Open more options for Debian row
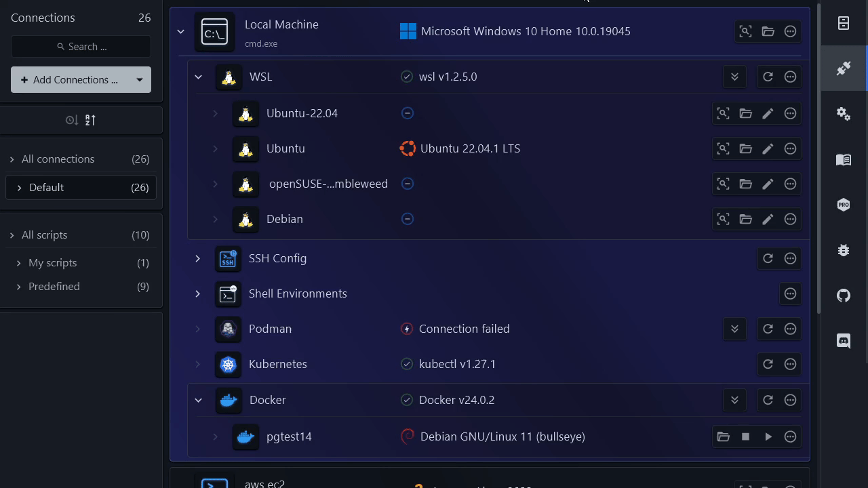 (x=790, y=219)
